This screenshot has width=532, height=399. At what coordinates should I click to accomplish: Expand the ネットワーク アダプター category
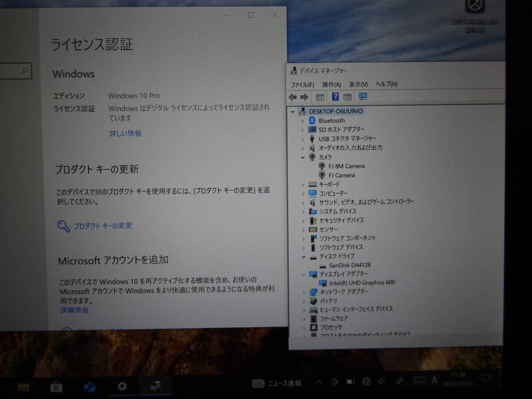[x=304, y=292]
